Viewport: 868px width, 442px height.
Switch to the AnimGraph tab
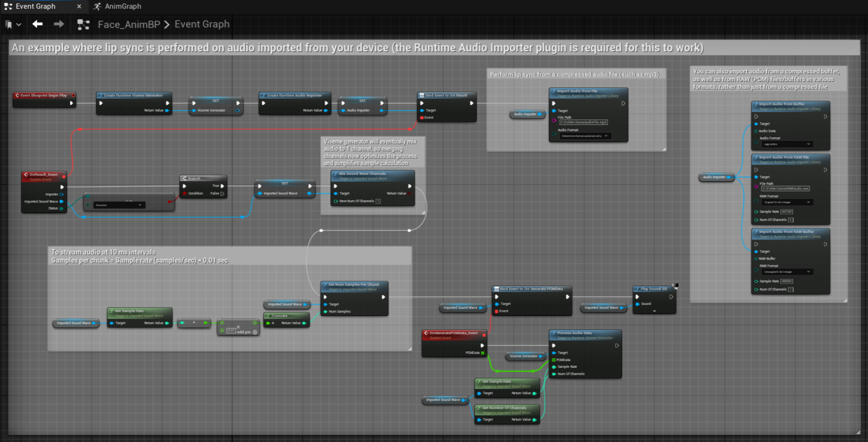tap(117, 6)
